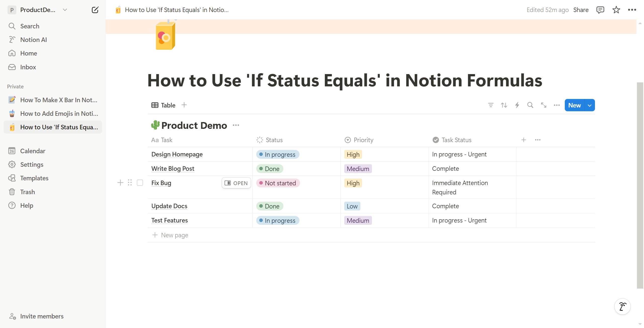Click New page at table bottom
Viewport: 644px width, 328px height.
(x=170, y=235)
